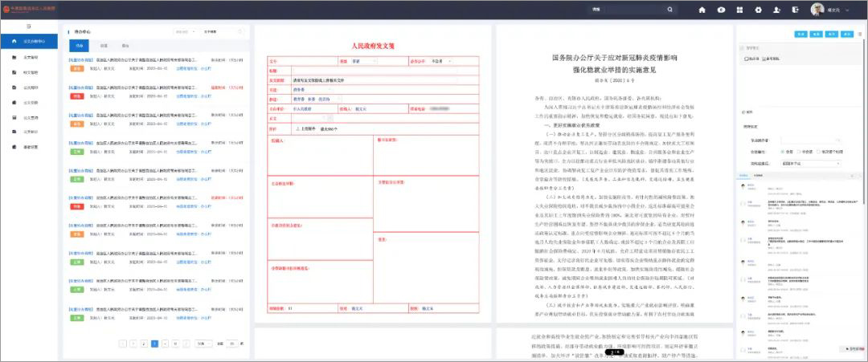Focus the dark search field in top bar
This screenshot has width=868, height=362.
coord(633,10)
